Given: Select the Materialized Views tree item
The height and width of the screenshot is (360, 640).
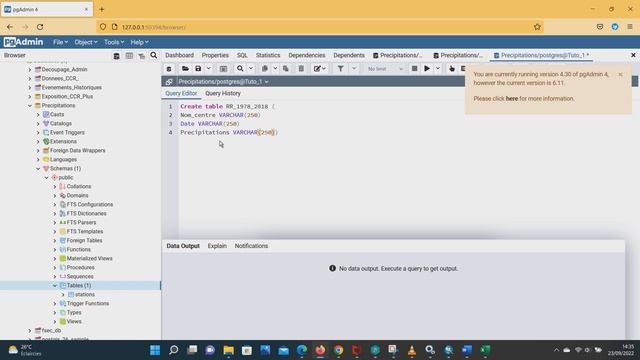Looking at the screenshot, I should coord(89,258).
